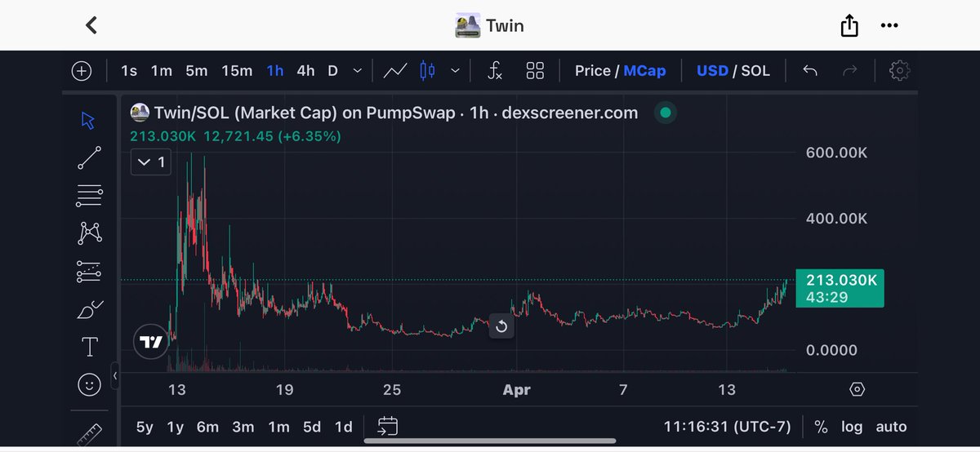Switch denomination to SOL
Screen dimensions: 980x452
click(x=755, y=71)
